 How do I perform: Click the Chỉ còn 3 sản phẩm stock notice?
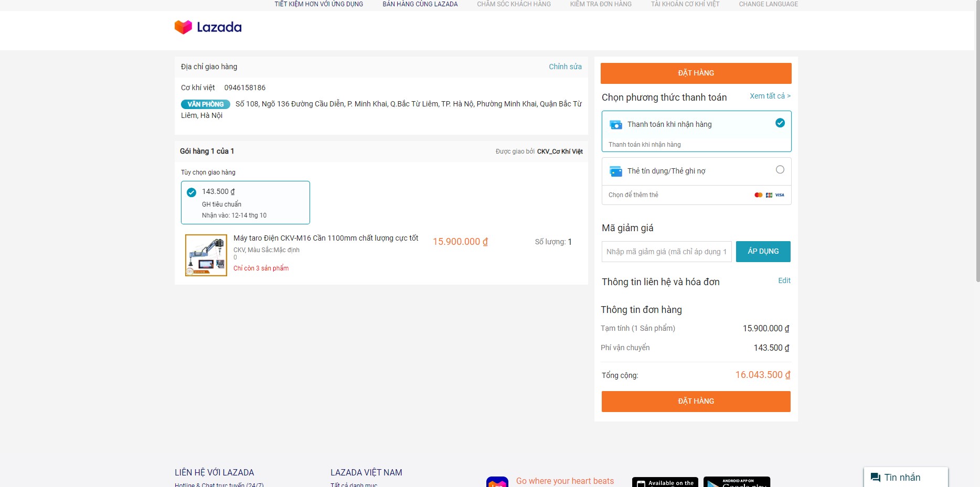tap(261, 268)
